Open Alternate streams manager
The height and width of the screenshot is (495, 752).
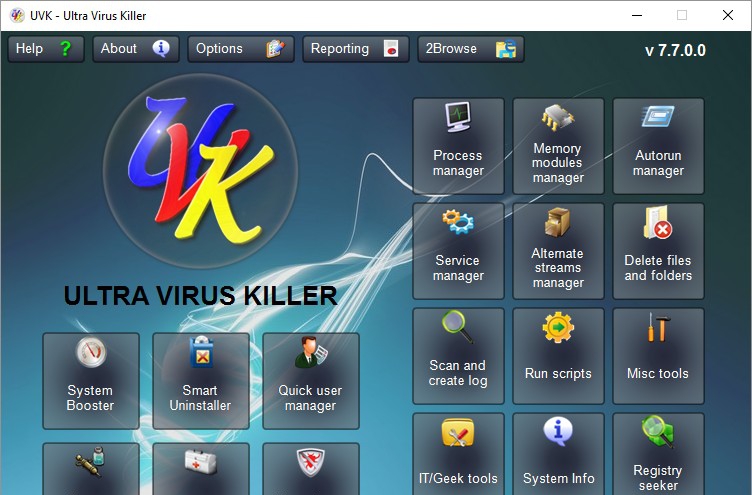(558, 251)
